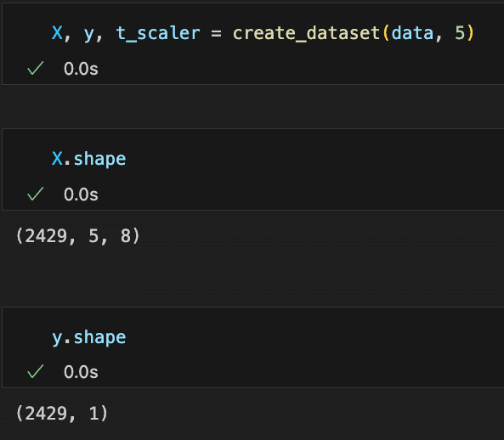This screenshot has height=440, width=504.
Task: Click the 0.0s execution time under X.shape
Action: (x=81, y=195)
